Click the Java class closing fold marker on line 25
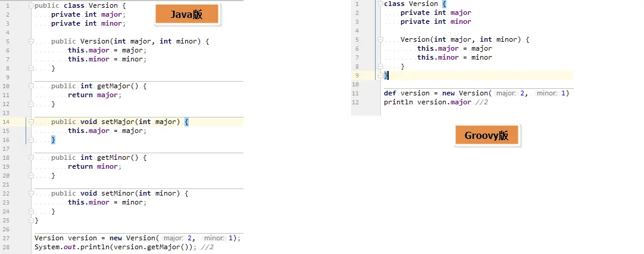Viewport: 644px width, 254px height. (31, 220)
